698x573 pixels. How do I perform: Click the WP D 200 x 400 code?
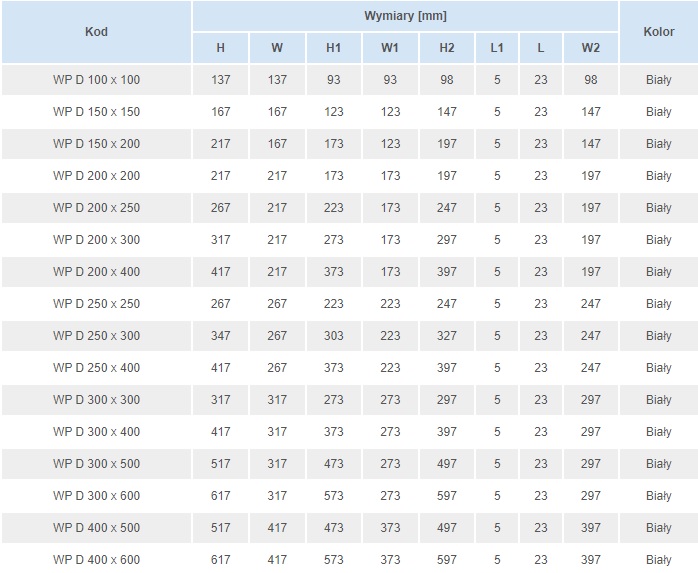tap(96, 272)
